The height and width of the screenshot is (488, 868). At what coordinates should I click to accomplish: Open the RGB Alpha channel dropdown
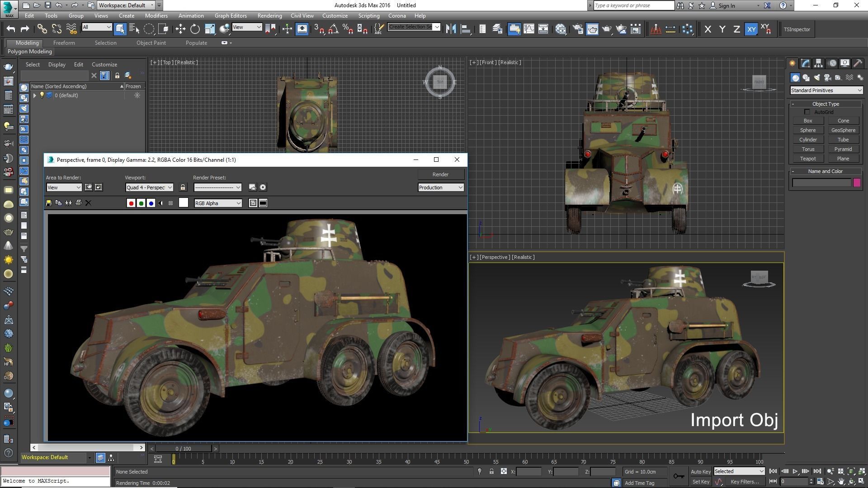pyautogui.click(x=218, y=203)
